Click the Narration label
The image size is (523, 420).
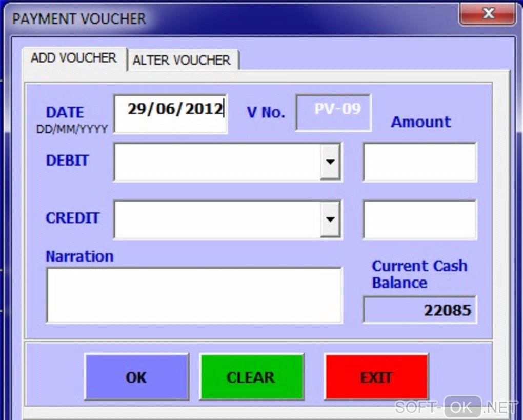click(x=79, y=256)
